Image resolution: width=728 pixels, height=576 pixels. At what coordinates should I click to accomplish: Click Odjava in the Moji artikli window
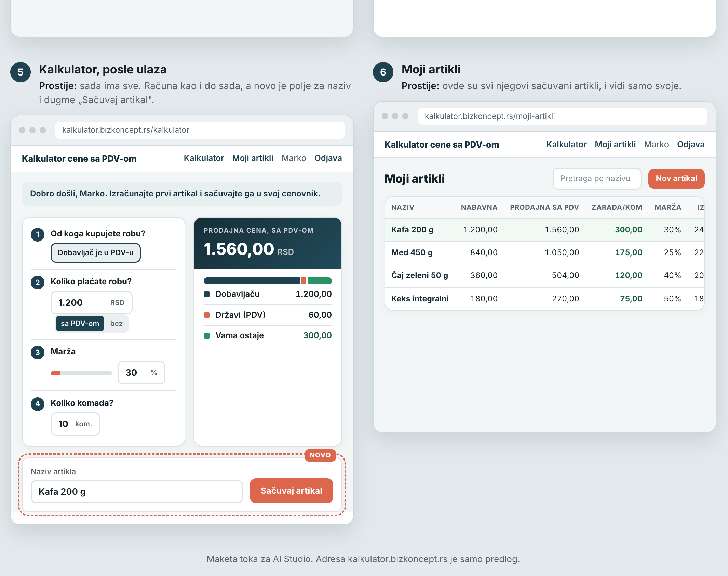pos(691,145)
